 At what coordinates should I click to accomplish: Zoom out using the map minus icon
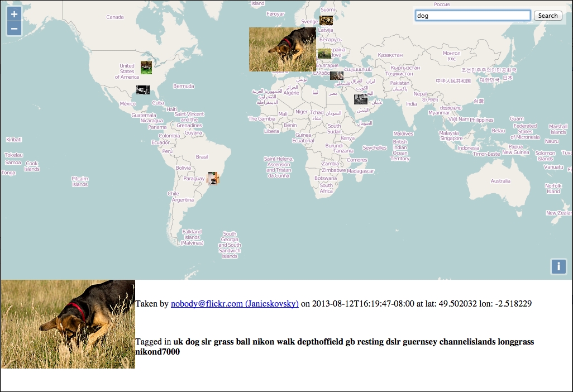pyautogui.click(x=14, y=28)
